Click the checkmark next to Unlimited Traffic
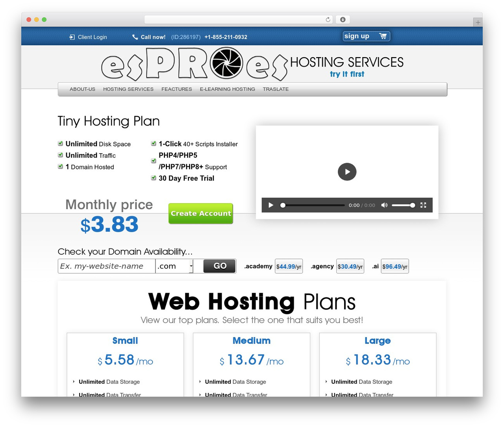This screenshot has width=504, height=427. click(60, 155)
